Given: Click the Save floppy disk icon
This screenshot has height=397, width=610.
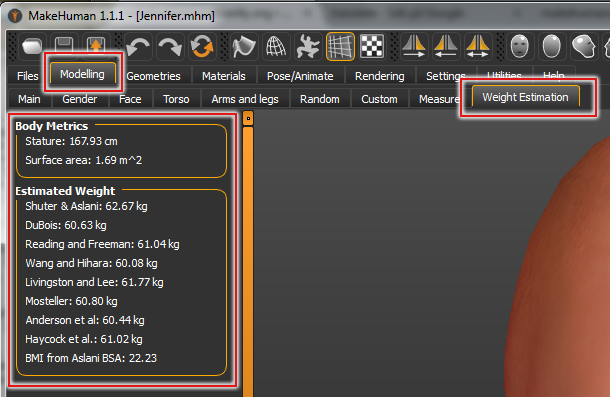Looking at the screenshot, I should (64, 45).
